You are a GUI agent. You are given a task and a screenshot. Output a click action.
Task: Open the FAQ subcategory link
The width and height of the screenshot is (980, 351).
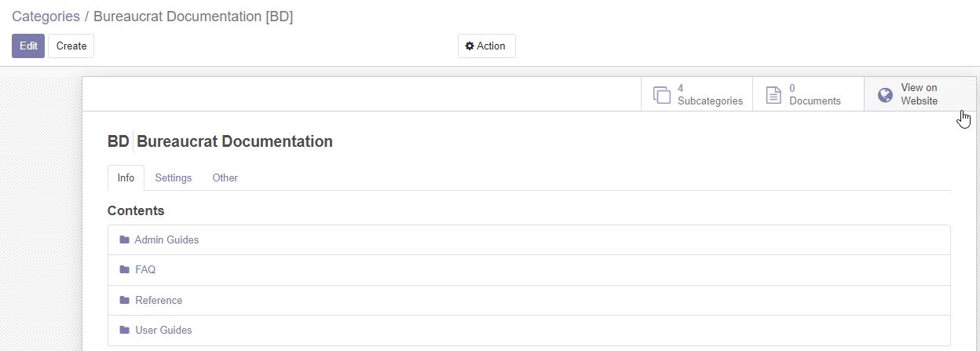pos(145,269)
